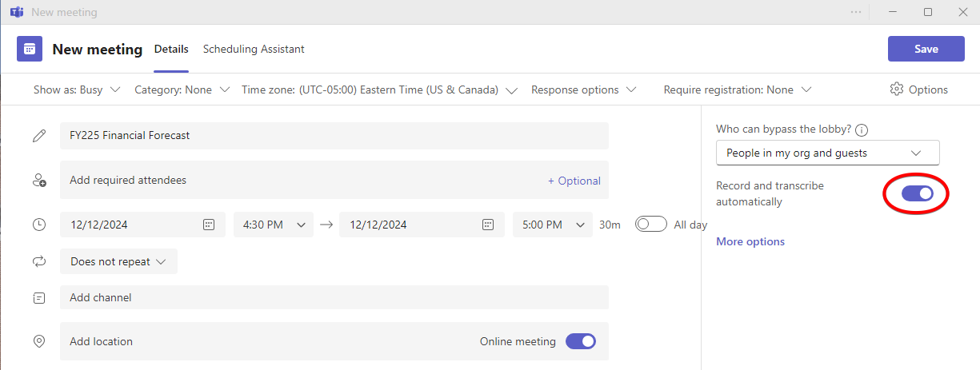Save the new meeting

(x=926, y=49)
